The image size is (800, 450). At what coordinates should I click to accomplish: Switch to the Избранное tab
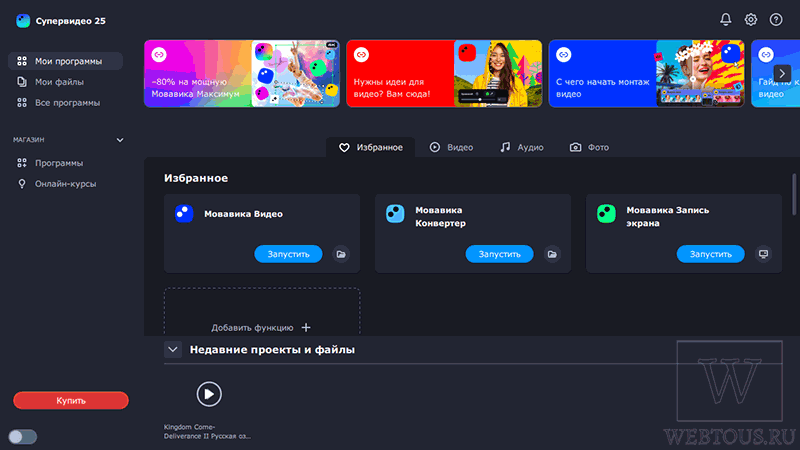tap(370, 147)
